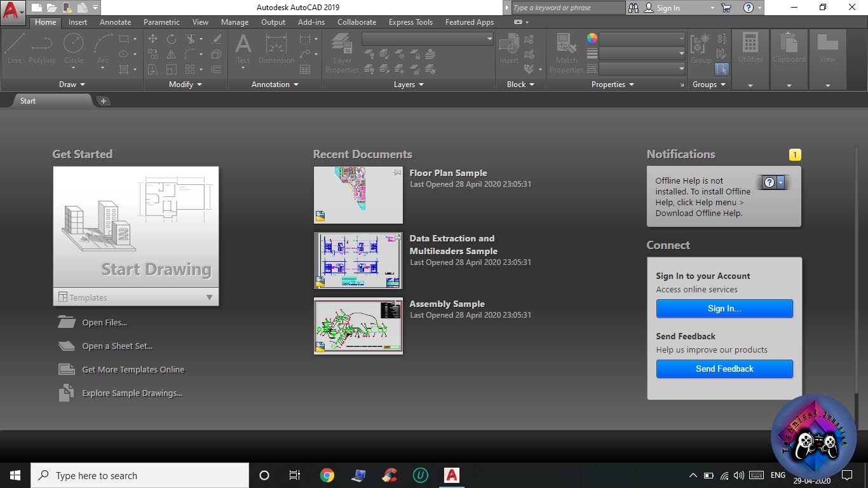Screen dimensions: 868x488
Task: Expand the Layers panel
Action: point(409,84)
